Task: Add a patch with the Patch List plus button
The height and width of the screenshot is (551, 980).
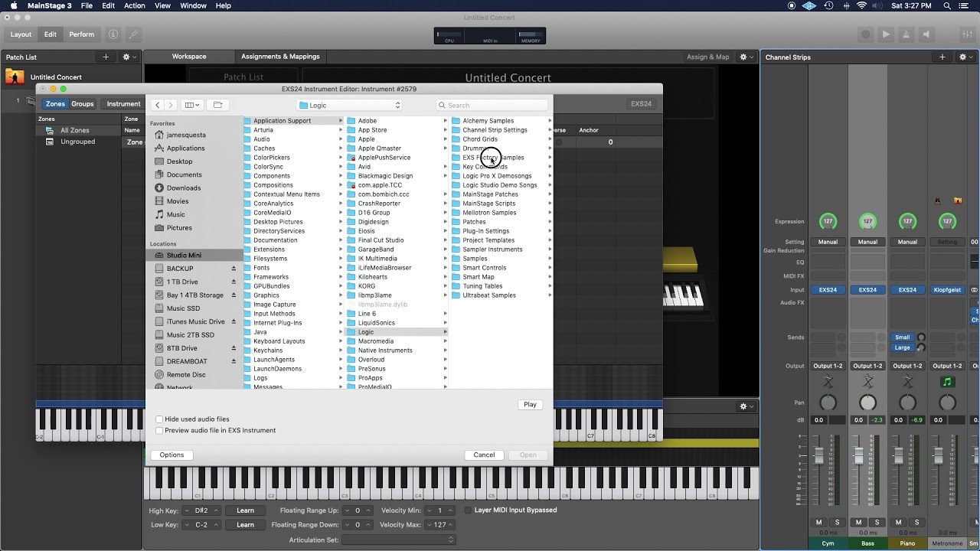Action: tap(106, 57)
